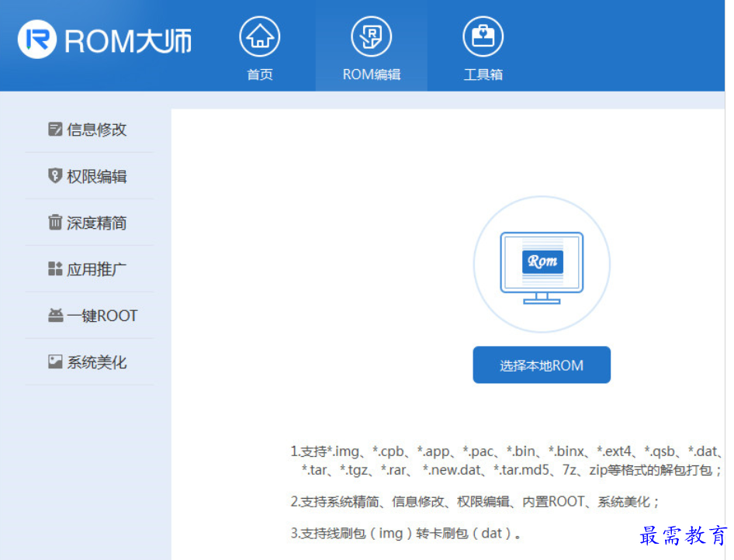
Task: Click the 系统美化 picture icon
Action: (x=55, y=361)
